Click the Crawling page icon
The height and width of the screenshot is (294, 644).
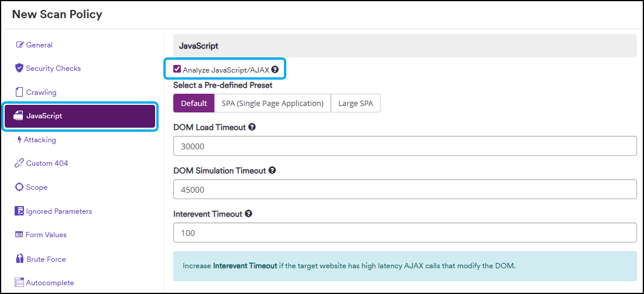click(x=19, y=92)
